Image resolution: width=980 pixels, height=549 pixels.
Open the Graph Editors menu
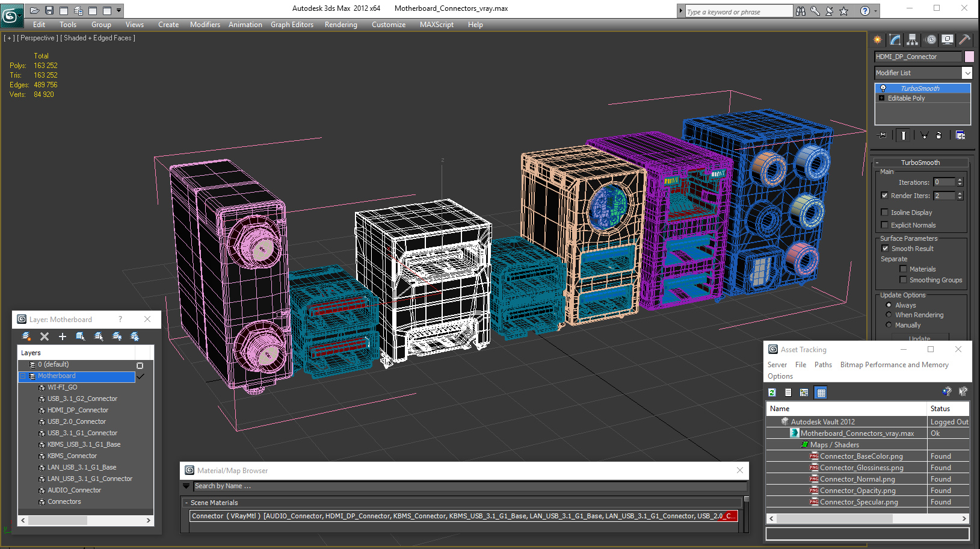point(292,25)
